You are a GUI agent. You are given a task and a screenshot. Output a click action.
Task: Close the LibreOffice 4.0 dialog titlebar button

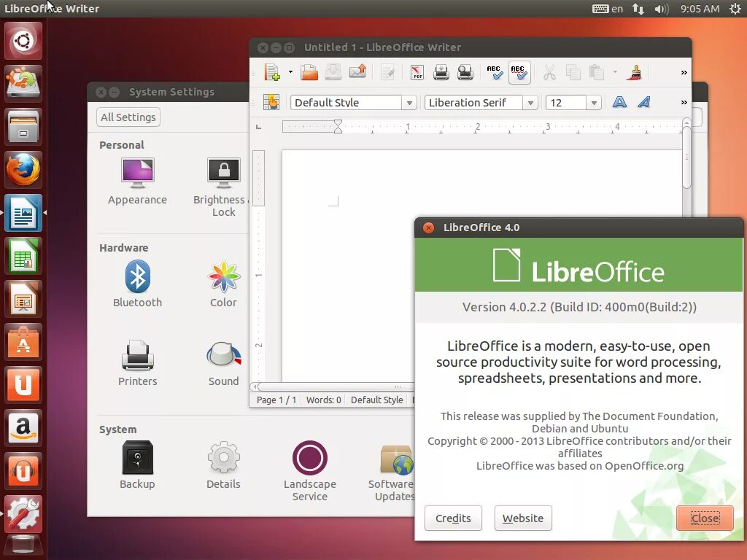428,227
